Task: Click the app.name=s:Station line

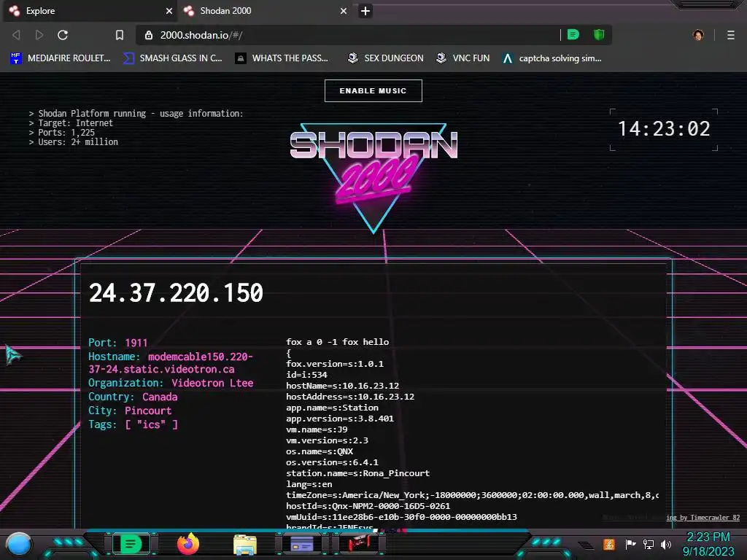Action: [x=332, y=408]
